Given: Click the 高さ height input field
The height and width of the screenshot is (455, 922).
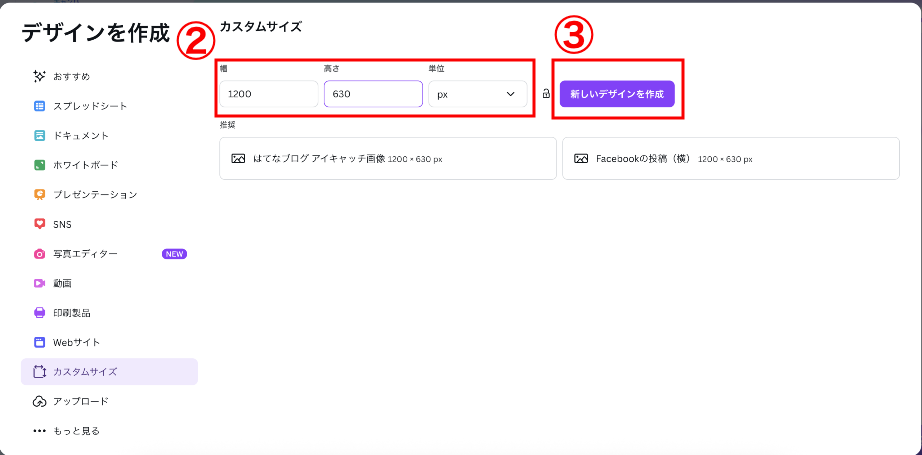Looking at the screenshot, I should pos(372,94).
